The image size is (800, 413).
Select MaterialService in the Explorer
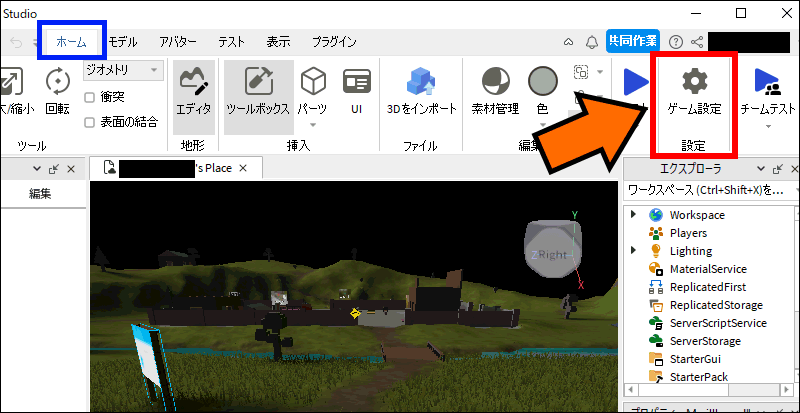pyautogui.click(x=708, y=269)
